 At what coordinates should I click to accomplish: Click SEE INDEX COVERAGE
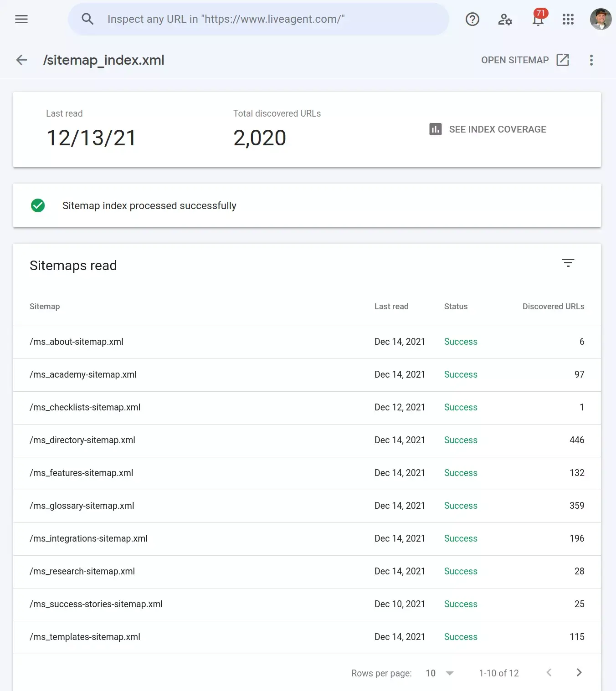497,129
